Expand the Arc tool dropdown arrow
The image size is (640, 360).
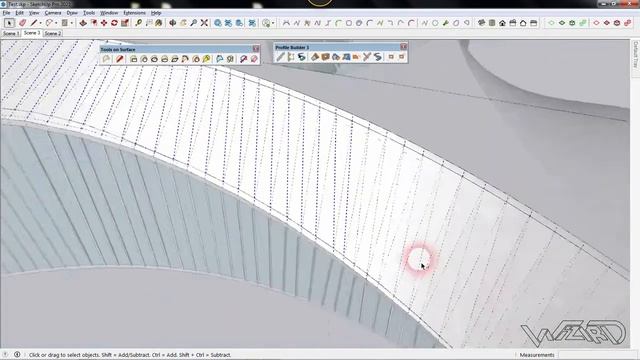[56, 23]
